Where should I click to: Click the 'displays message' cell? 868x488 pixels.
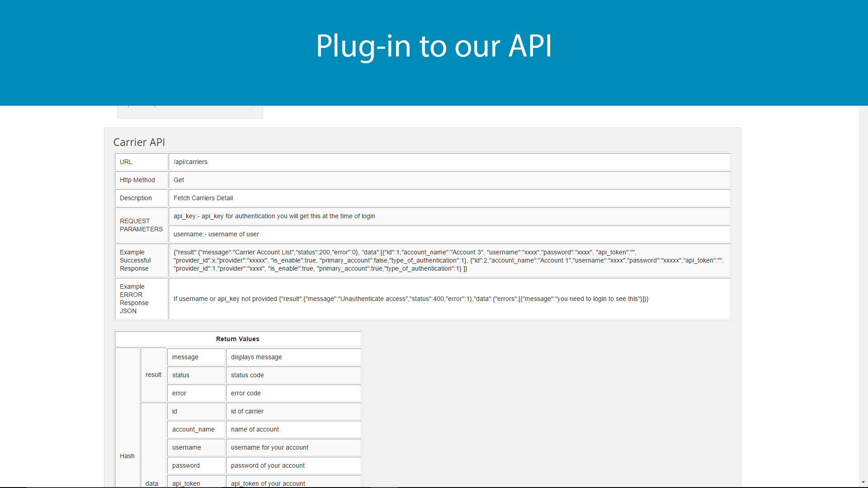[x=256, y=357]
